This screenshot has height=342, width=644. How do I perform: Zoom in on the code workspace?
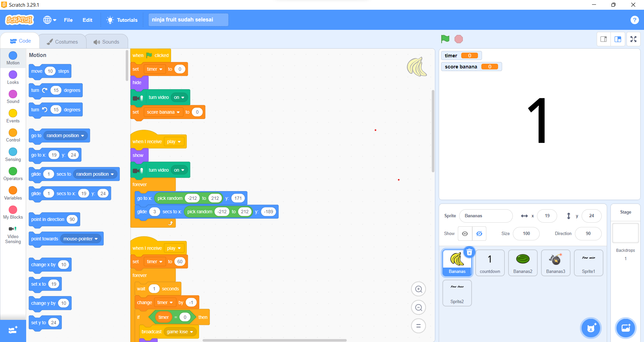(x=419, y=289)
